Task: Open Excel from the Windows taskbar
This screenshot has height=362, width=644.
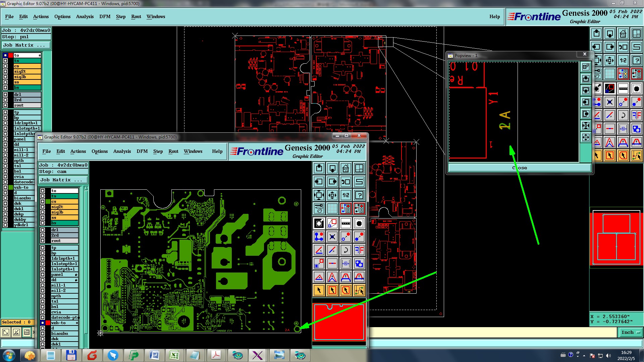Action: click(x=174, y=355)
